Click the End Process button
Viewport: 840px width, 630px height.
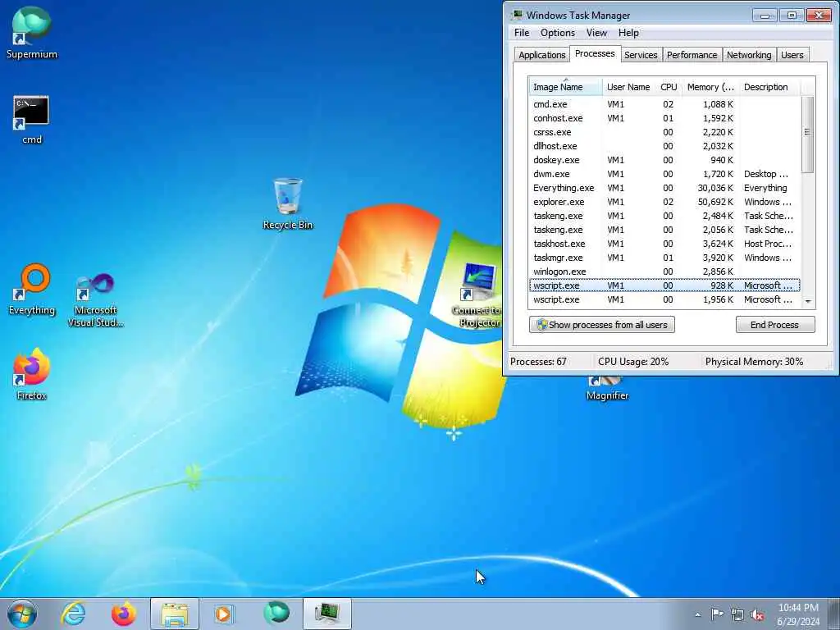point(774,325)
